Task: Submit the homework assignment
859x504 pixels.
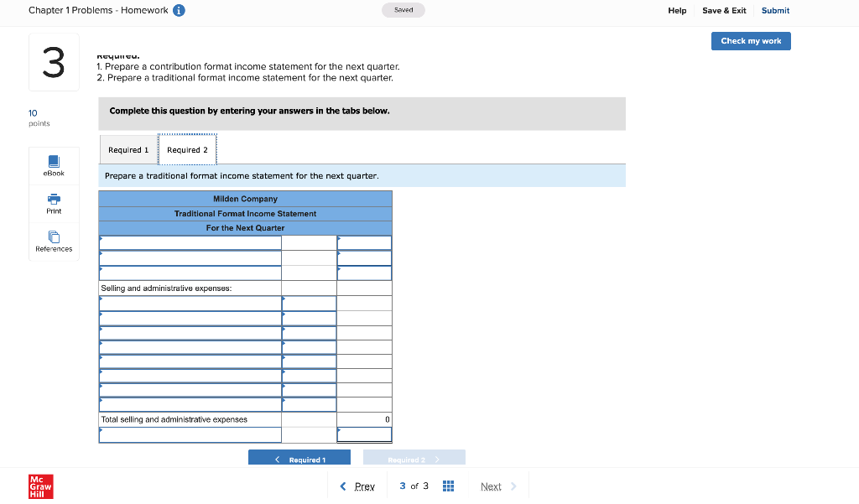Action: (775, 10)
